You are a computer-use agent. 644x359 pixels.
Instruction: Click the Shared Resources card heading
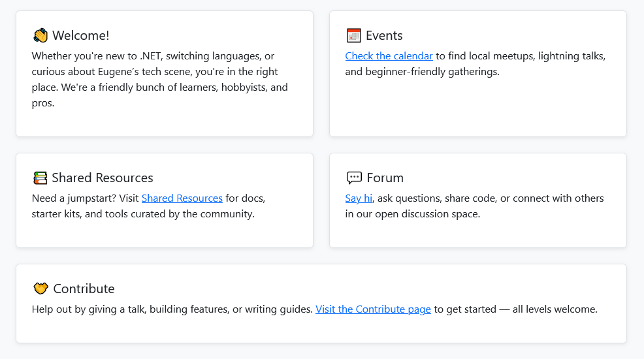coord(103,178)
